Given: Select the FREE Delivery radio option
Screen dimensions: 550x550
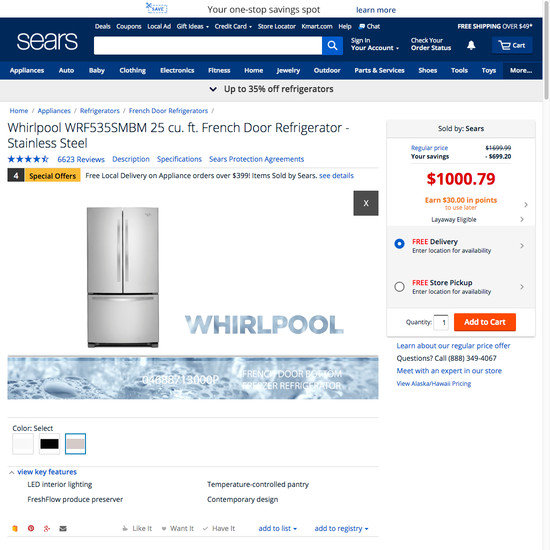Looking at the screenshot, I should pos(399,243).
